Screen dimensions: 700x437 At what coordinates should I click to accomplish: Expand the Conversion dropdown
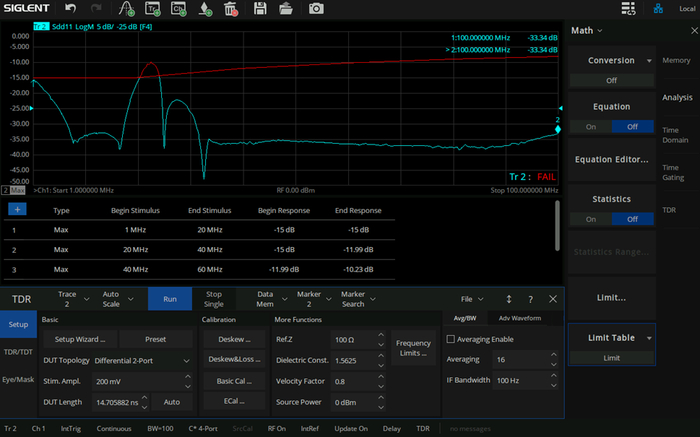[x=649, y=61]
